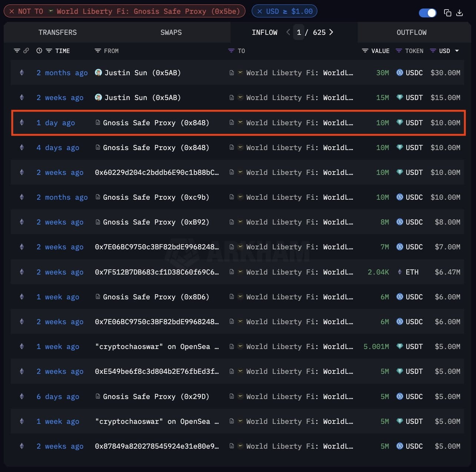Click the USDT token in $15.00M row
This screenshot has width=476, height=472.
tap(410, 97)
